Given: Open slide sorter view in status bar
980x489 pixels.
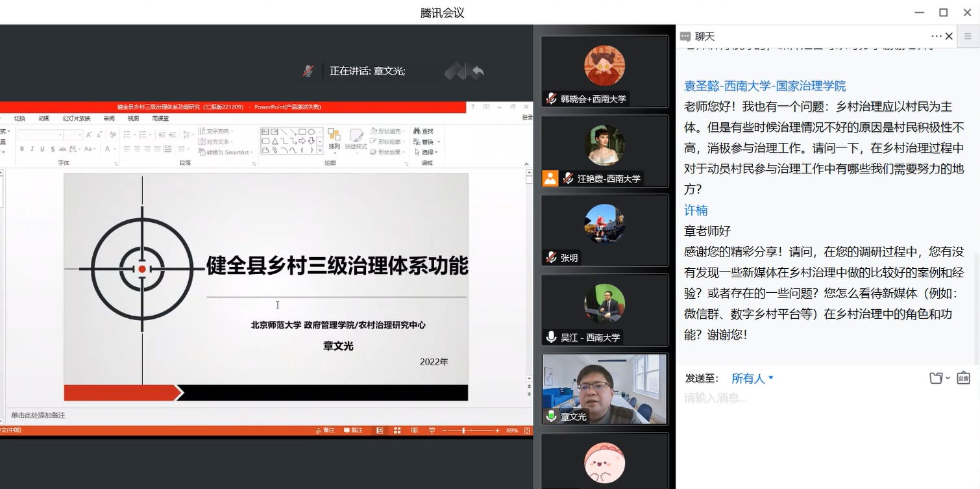Looking at the screenshot, I should tap(397, 431).
